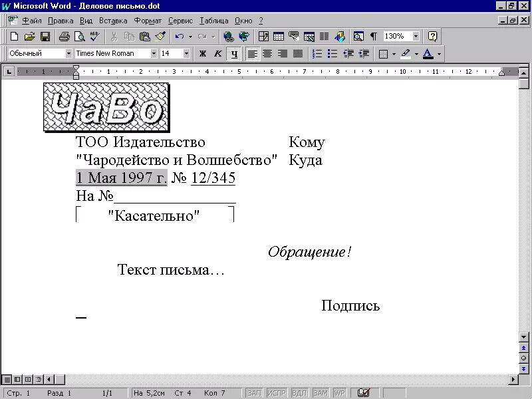Image resolution: width=532 pixels, height=399 pixels.
Task: Open the Drawing toolbar
Action: click(x=340, y=37)
